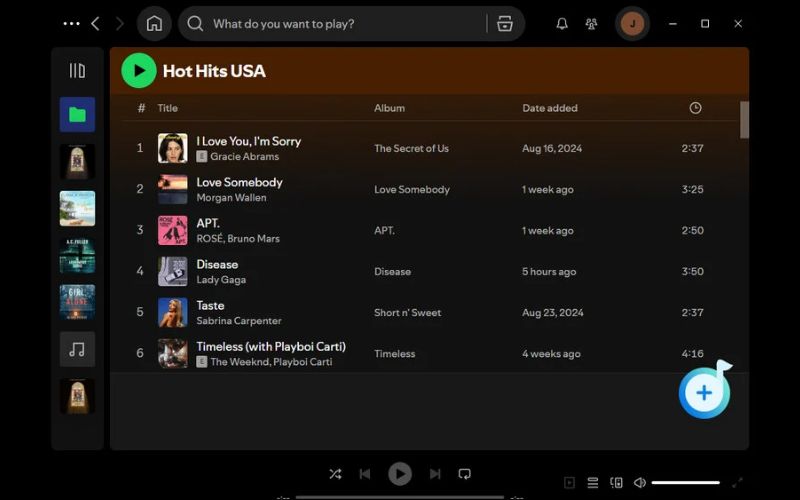800x500 pixels.
Task: Open Friend Activity icon
Action: click(x=591, y=24)
